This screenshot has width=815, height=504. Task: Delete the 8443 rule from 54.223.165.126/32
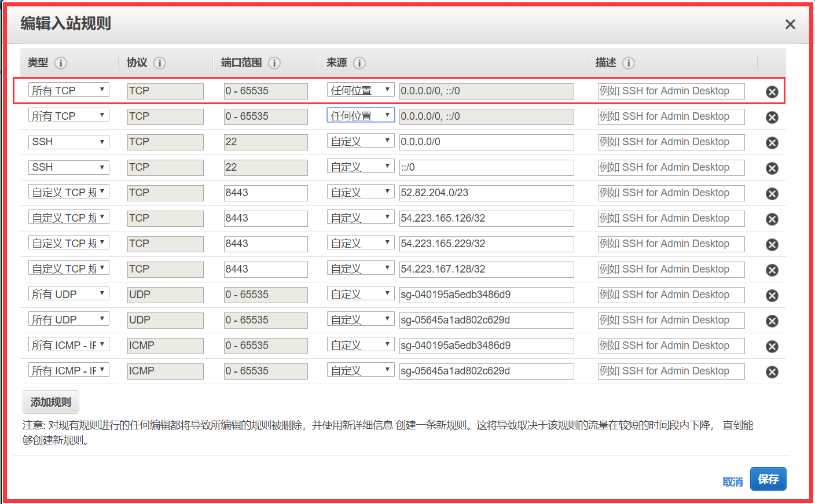(772, 219)
